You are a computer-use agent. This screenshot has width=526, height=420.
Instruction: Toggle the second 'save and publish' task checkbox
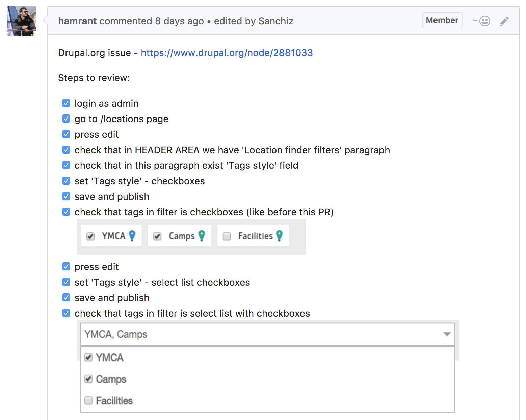66,297
